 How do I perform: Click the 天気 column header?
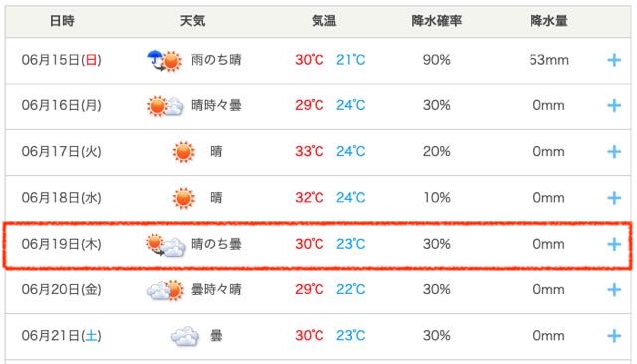click(x=192, y=20)
